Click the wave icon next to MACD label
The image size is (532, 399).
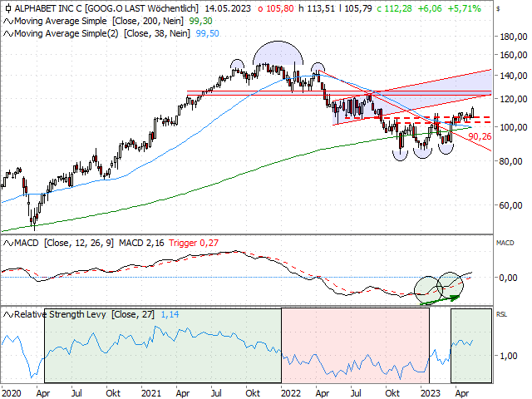click(8, 244)
